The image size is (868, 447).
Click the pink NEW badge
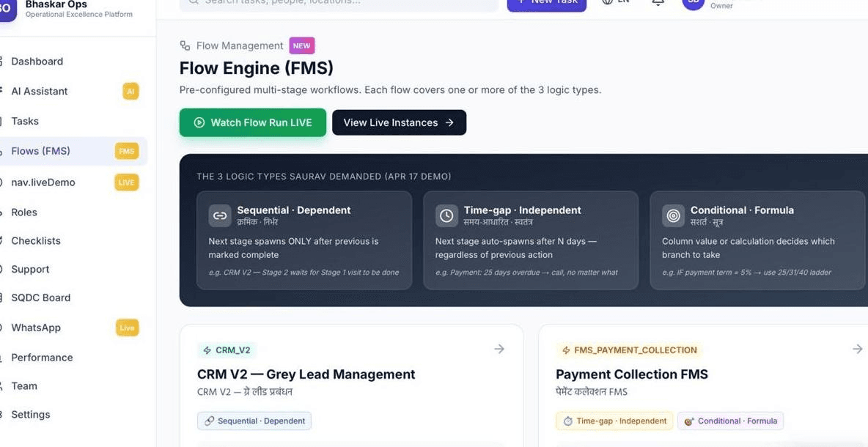[302, 46]
